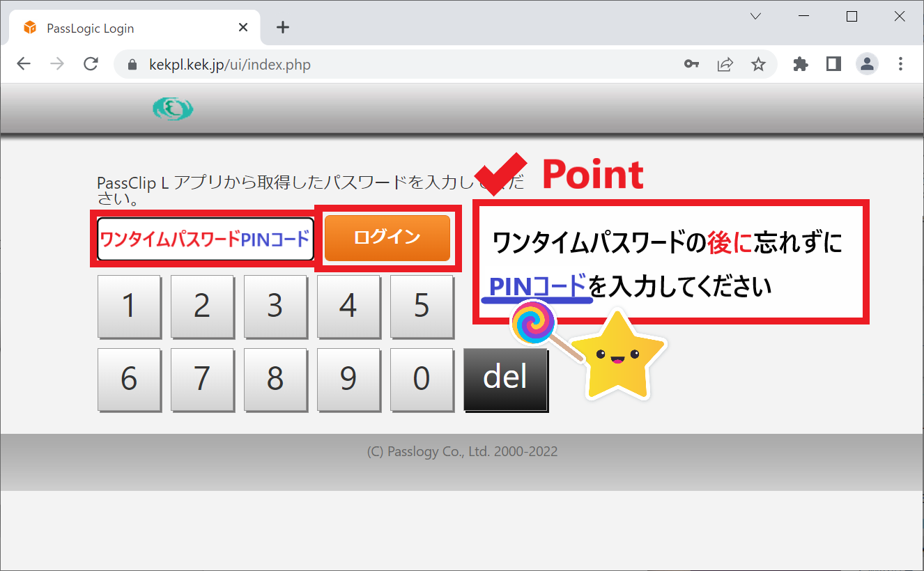924x571 pixels.
Task: Tap keypad digit 4
Action: (348, 306)
